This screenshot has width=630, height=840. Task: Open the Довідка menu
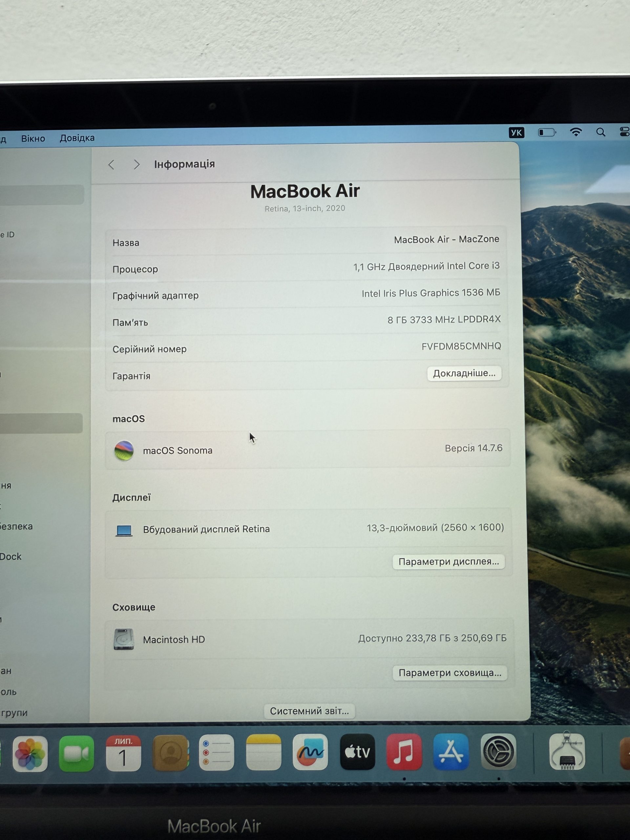77,138
